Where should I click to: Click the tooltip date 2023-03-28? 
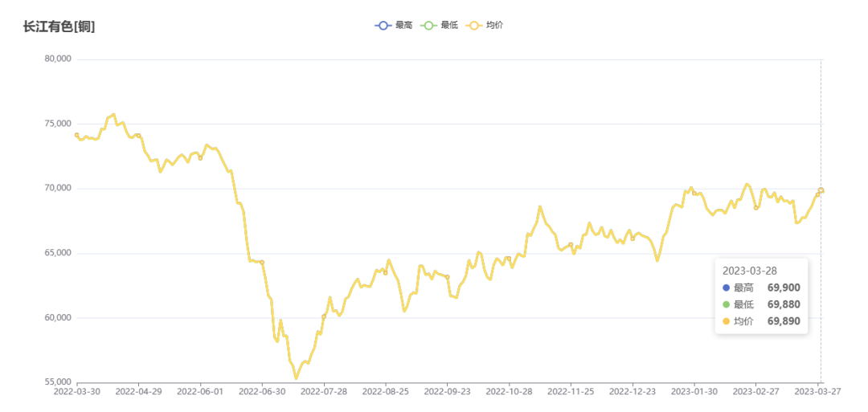pyautogui.click(x=750, y=271)
